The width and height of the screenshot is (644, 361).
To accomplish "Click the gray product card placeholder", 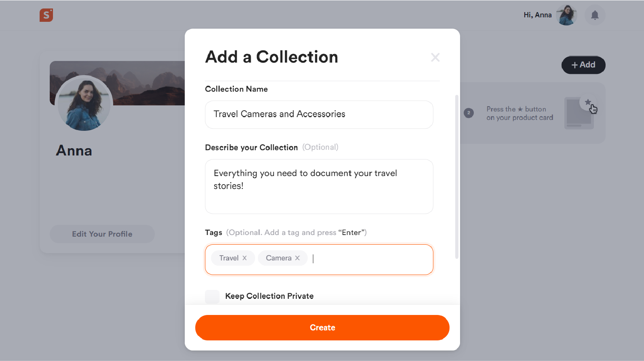I will coord(579,113).
